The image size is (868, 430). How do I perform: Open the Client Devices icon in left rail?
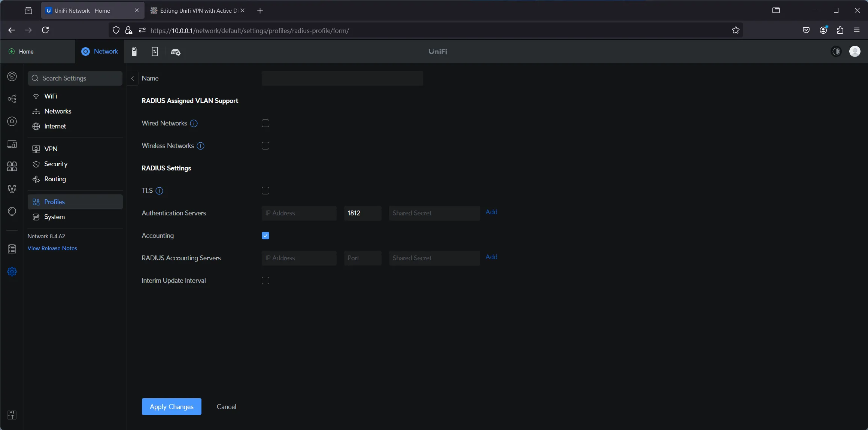(12, 144)
